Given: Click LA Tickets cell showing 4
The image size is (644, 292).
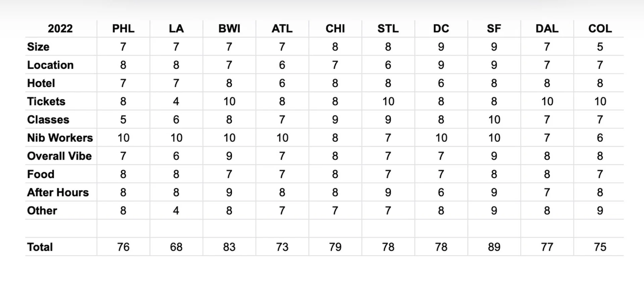Looking at the screenshot, I should tap(176, 101).
